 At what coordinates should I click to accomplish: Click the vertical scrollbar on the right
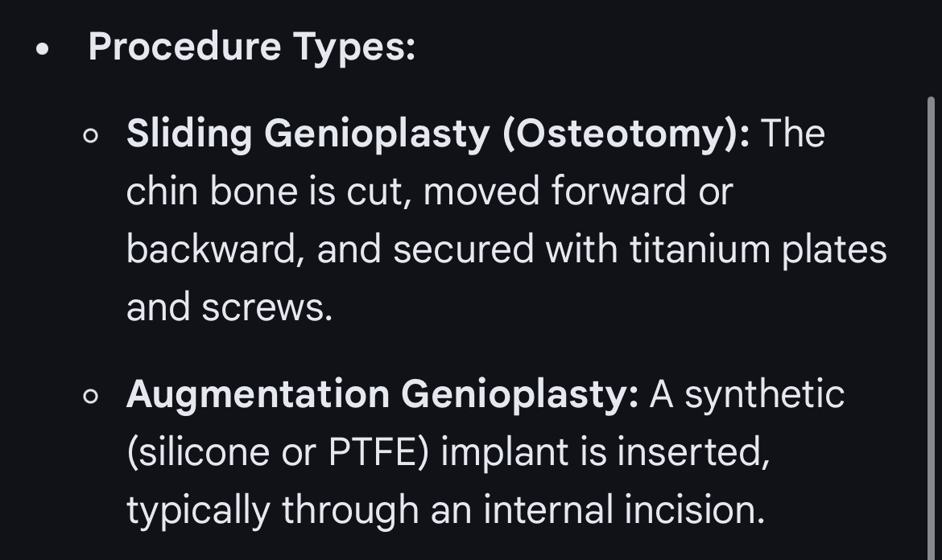(932, 322)
